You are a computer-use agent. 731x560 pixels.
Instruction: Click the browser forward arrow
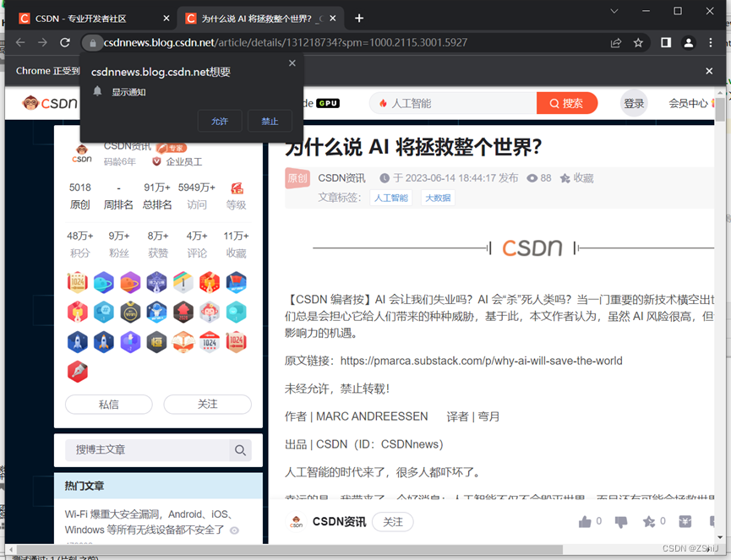click(42, 42)
